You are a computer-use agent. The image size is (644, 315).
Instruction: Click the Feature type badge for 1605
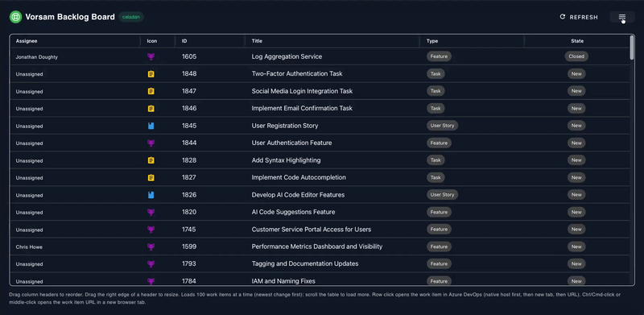pyautogui.click(x=439, y=56)
